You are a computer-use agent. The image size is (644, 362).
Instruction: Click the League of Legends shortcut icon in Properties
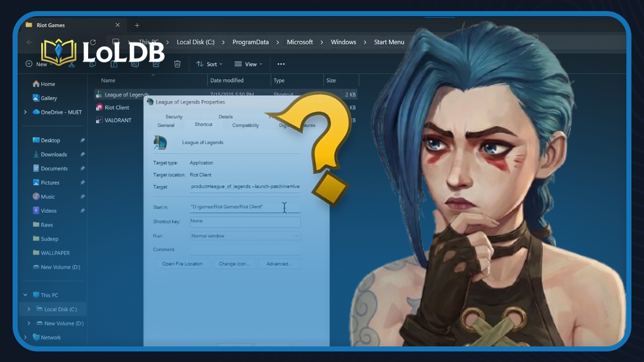pyautogui.click(x=160, y=142)
